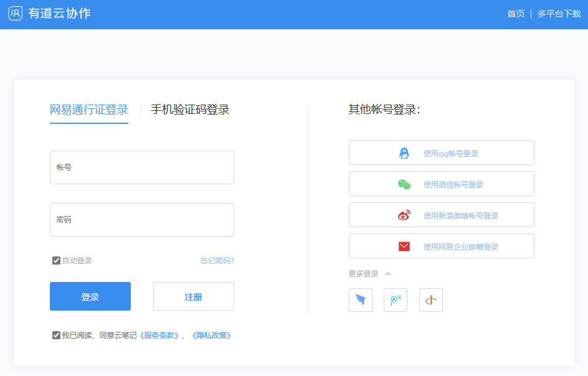The height and width of the screenshot is (376, 588).
Task: Click the NetEase enterprise mail envelope icon
Action: pos(404,246)
